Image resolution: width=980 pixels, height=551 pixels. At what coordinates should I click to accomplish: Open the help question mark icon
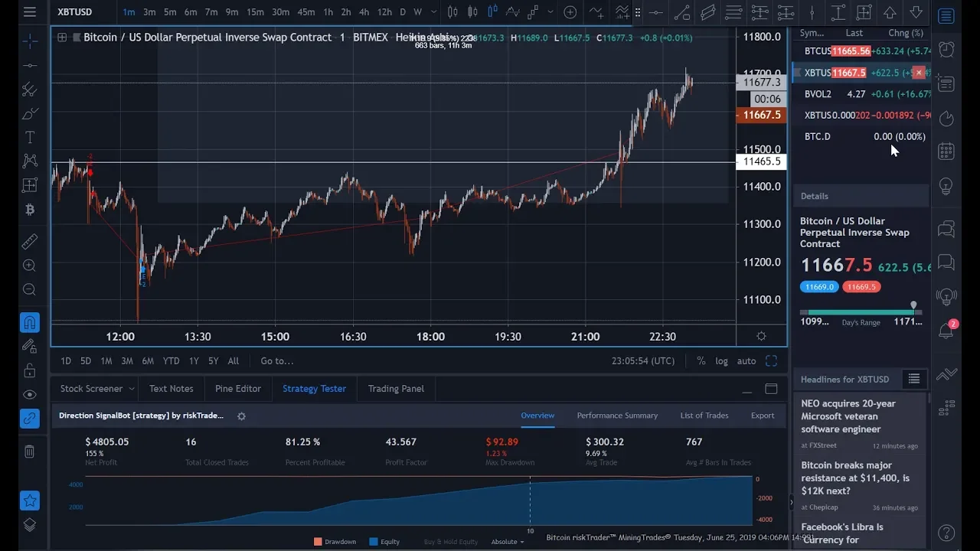tap(946, 533)
